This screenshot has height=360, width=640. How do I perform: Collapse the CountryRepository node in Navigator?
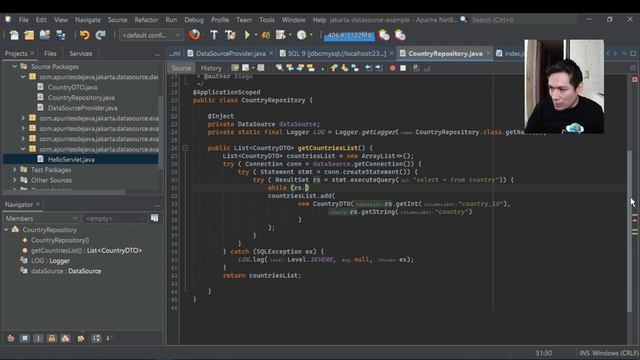pyautogui.click(x=7, y=230)
